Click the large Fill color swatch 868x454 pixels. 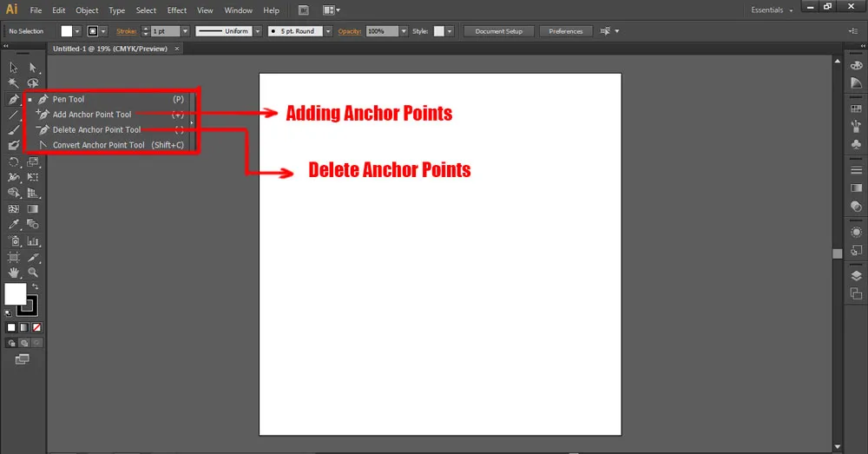pos(15,293)
